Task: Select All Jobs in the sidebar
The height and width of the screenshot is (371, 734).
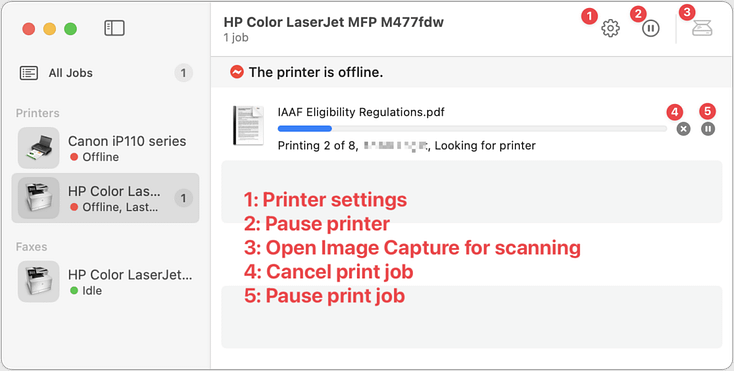Action: [106, 73]
